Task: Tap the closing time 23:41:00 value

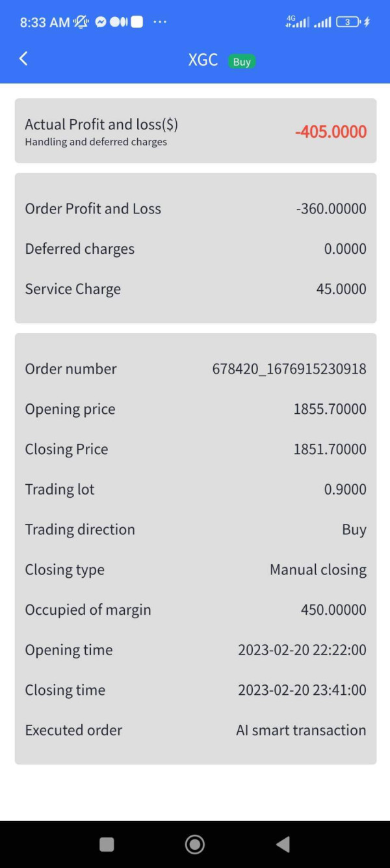Action: click(302, 690)
